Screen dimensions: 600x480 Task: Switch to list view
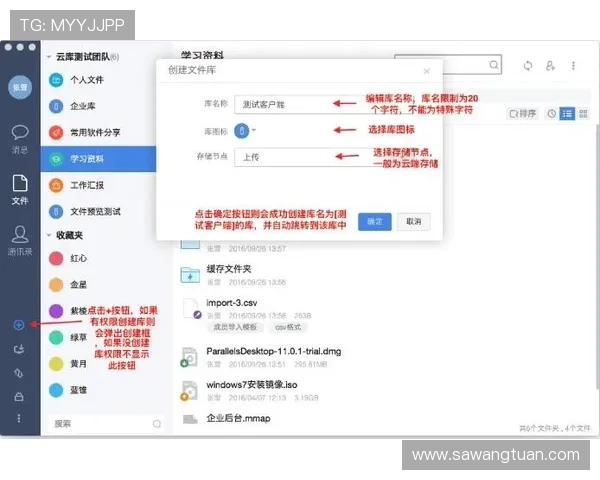tap(567, 114)
